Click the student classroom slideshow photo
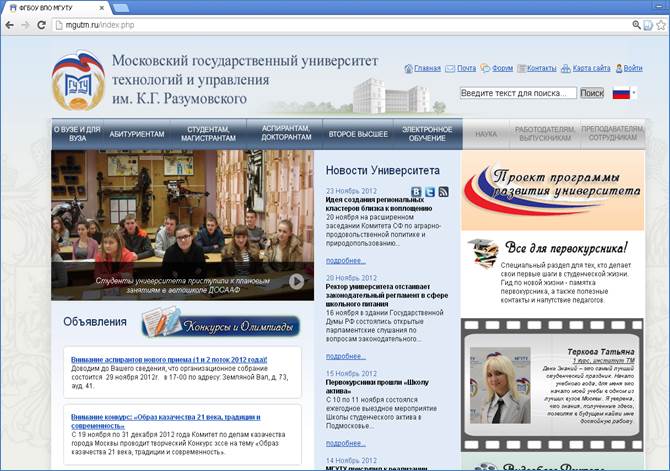This screenshot has width=670, height=471. coord(182,225)
